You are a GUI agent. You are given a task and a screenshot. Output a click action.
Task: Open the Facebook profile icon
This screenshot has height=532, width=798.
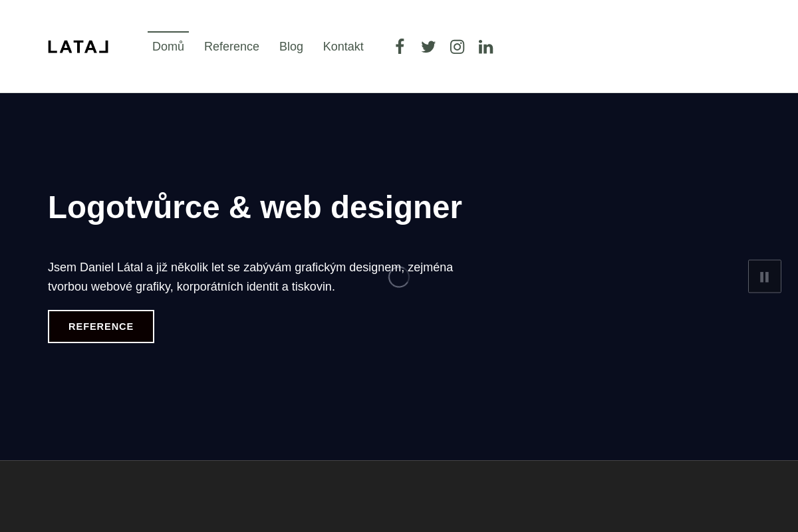pos(400,47)
